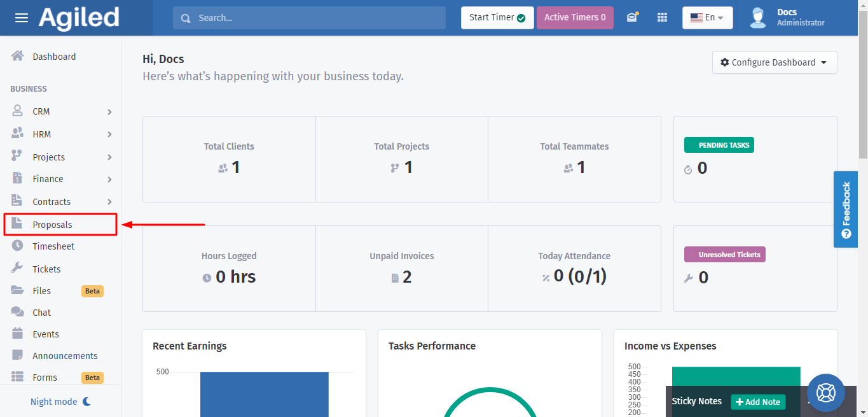Click the Proposals page icon
The image size is (868, 417).
pyautogui.click(x=17, y=223)
